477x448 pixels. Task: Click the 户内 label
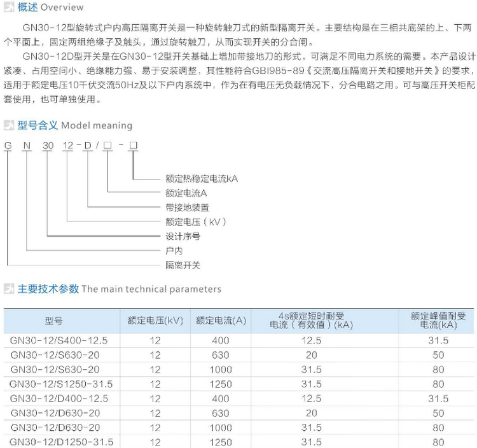(x=174, y=251)
